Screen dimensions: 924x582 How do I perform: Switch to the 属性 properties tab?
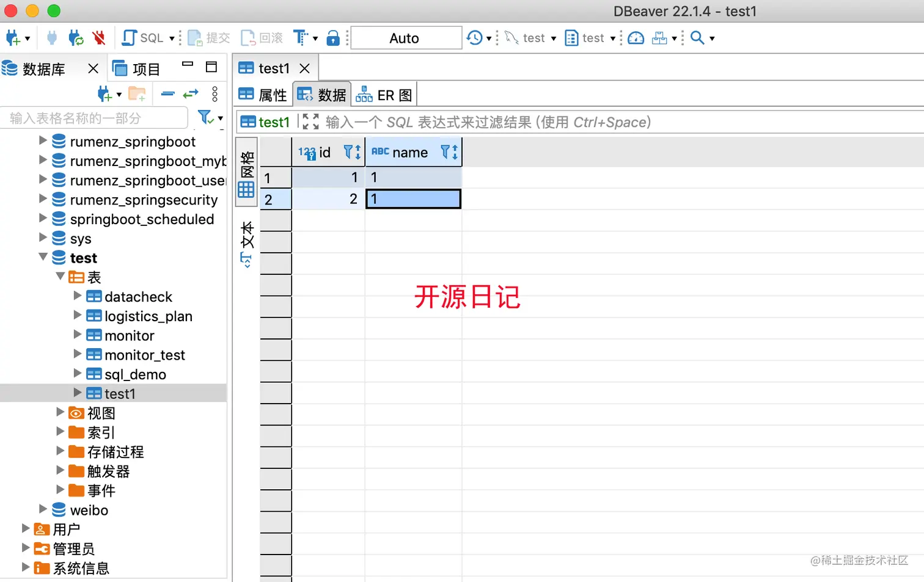tap(263, 95)
